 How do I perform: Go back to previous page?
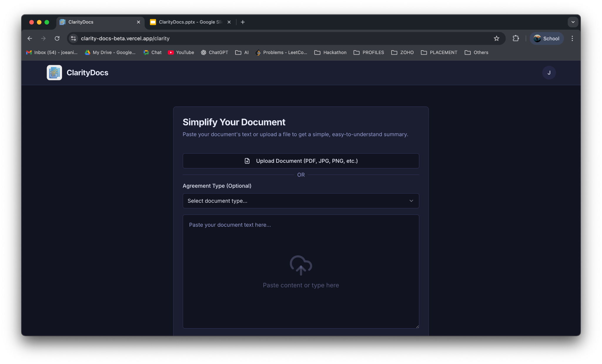click(x=30, y=38)
